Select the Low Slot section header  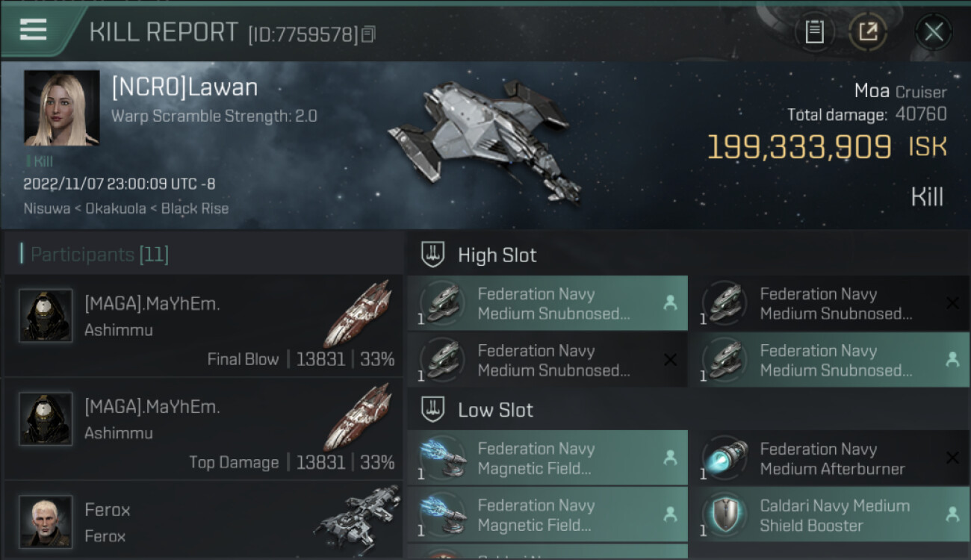(x=495, y=410)
